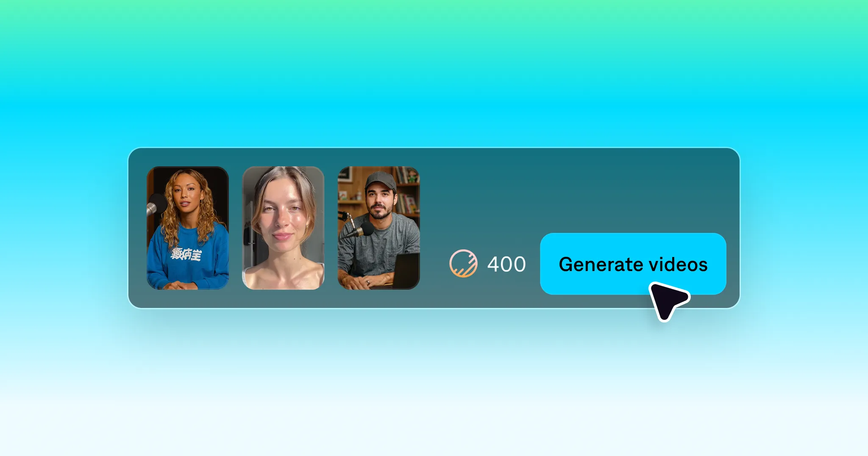Click the Generate videos button

click(x=633, y=264)
